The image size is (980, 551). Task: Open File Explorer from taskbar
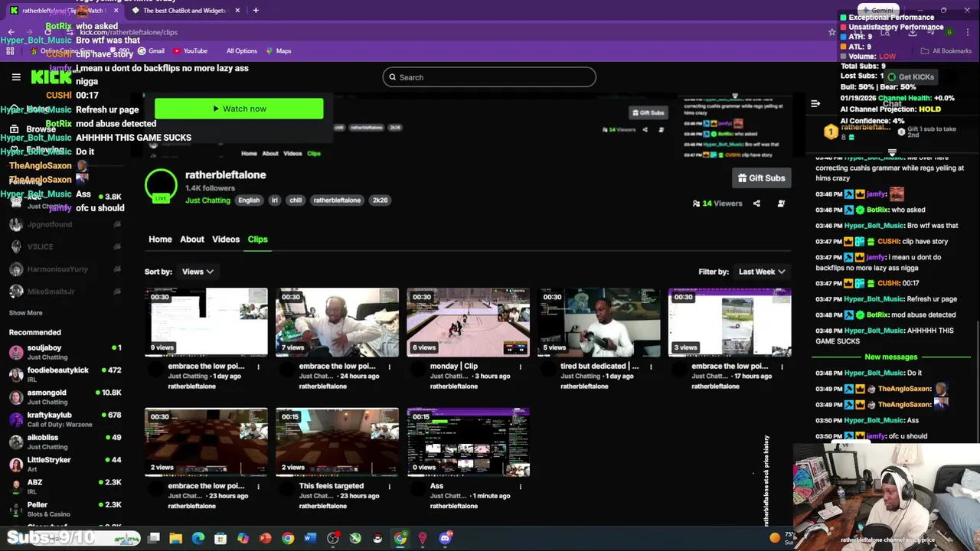[x=175, y=538]
